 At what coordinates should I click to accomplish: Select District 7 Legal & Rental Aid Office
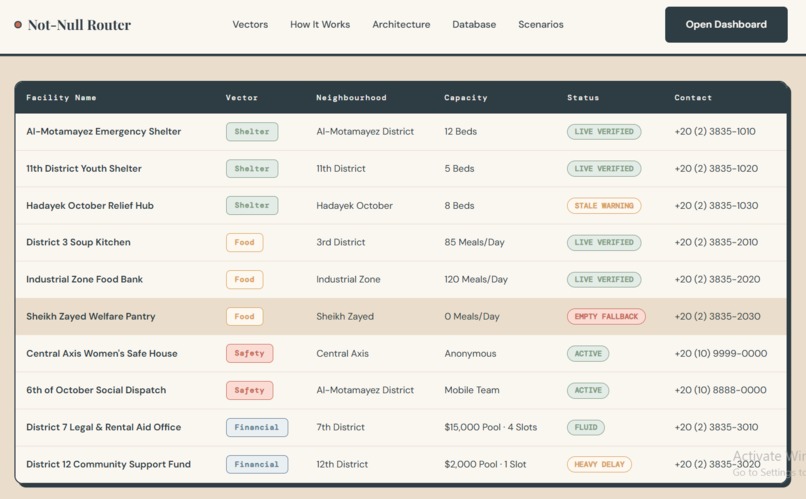pos(103,427)
